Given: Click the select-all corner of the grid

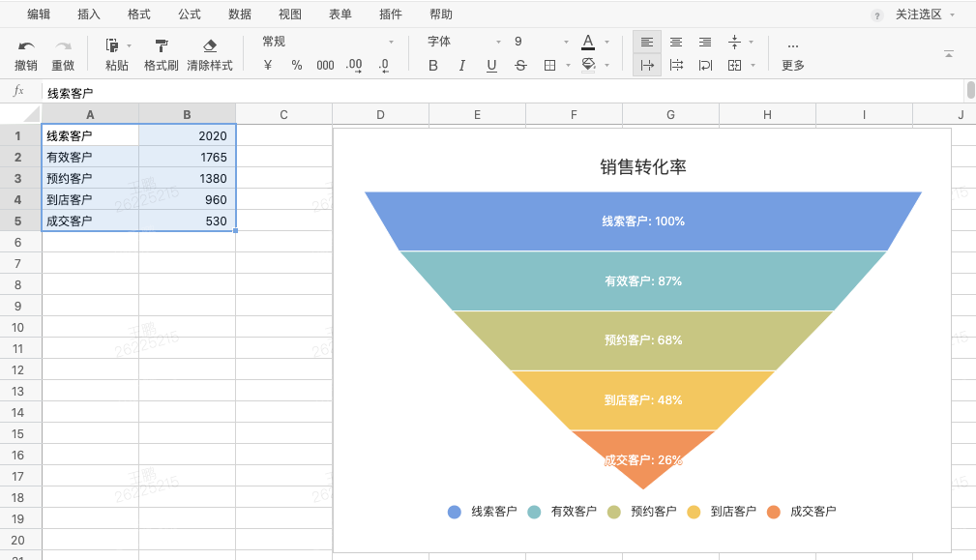Looking at the screenshot, I should [20, 114].
